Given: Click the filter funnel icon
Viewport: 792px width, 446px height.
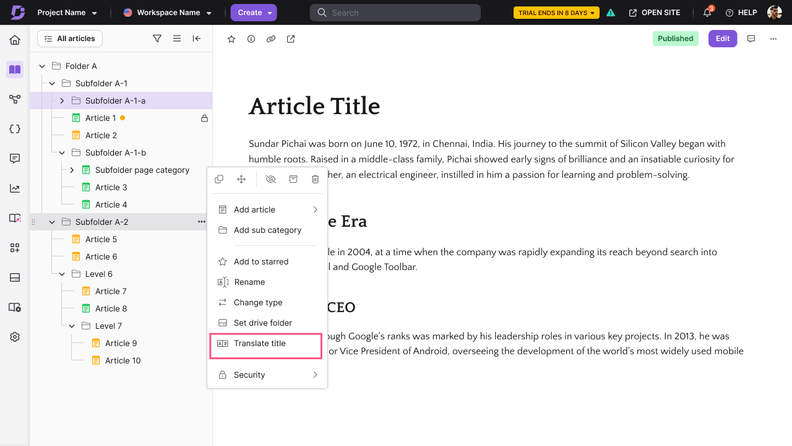Looking at the screenshot, I should click(157, 38).
